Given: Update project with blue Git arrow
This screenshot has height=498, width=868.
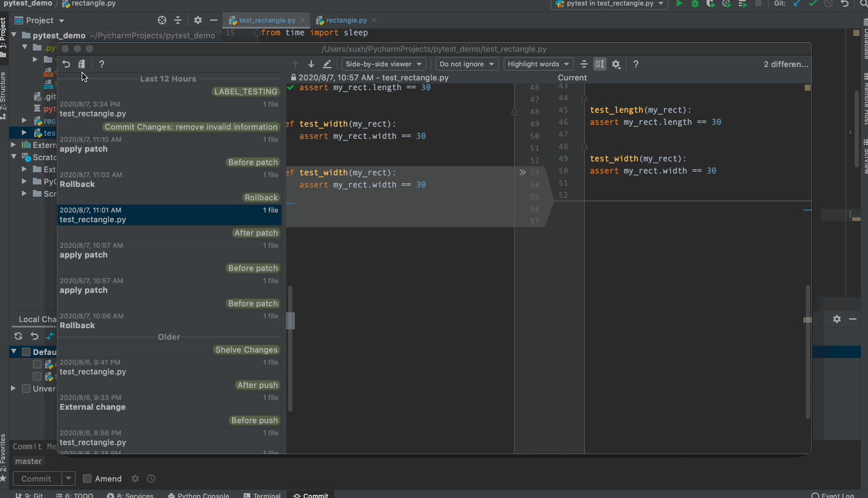Looking at the screenshot, I should point(797,4).
